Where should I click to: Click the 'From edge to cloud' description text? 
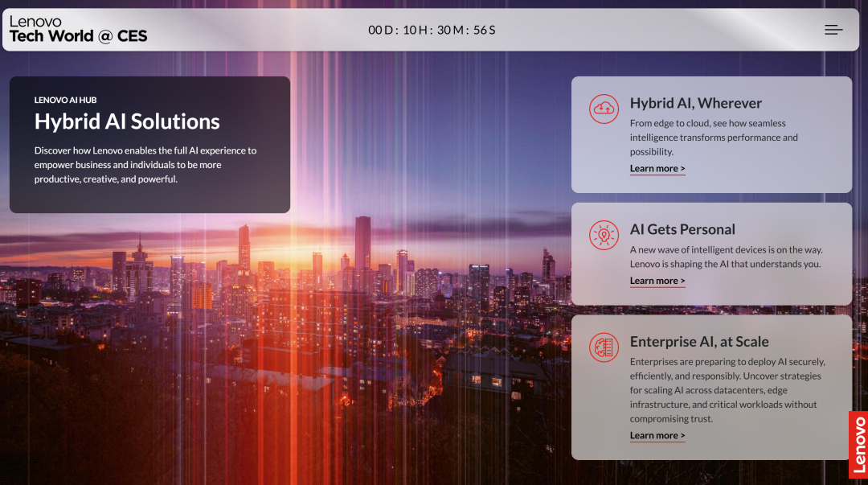click(x=714, y=138)
